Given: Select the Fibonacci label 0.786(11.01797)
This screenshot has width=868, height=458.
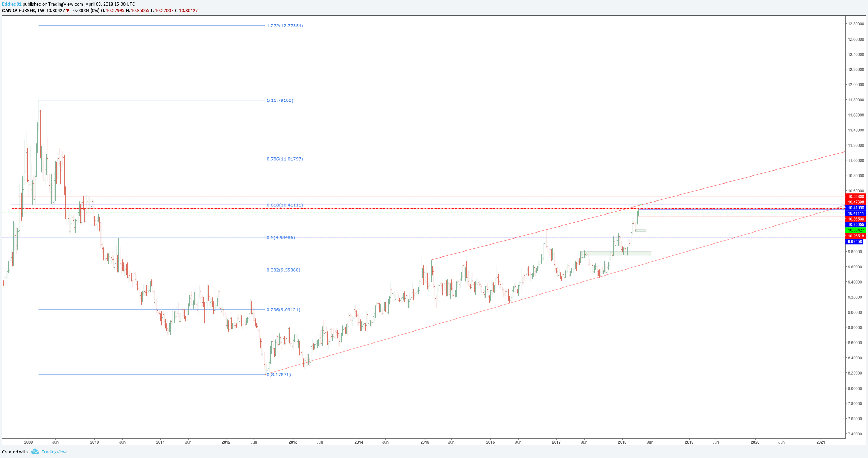Looking at the screenshot, I should point(285,159).
